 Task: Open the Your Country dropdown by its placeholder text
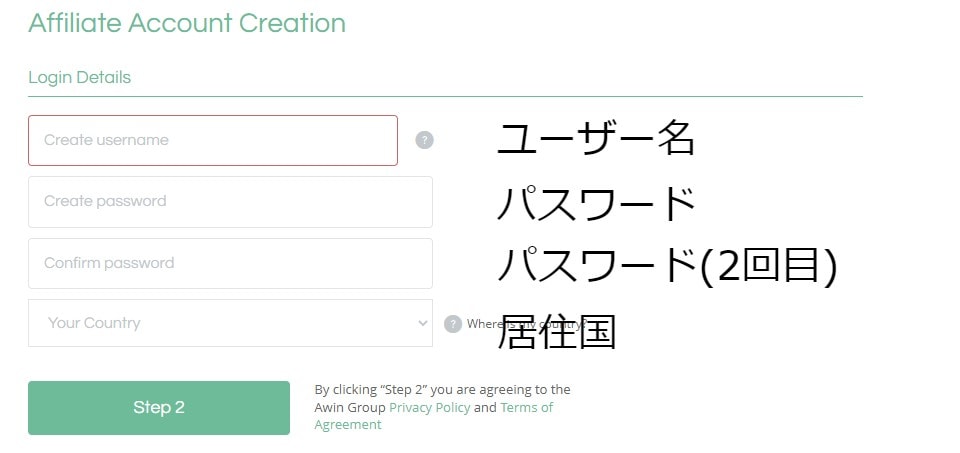[94, 323]
